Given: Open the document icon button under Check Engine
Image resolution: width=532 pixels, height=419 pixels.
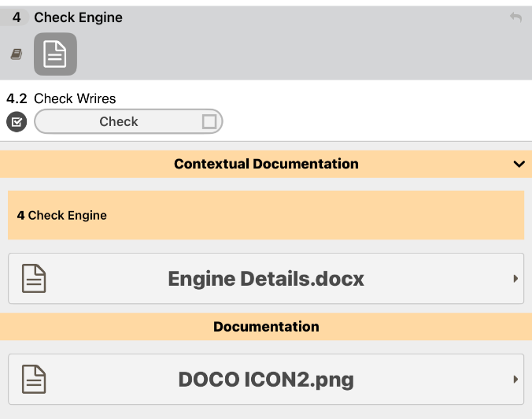Looking at the screenshot, I should [x=55, y=54].
